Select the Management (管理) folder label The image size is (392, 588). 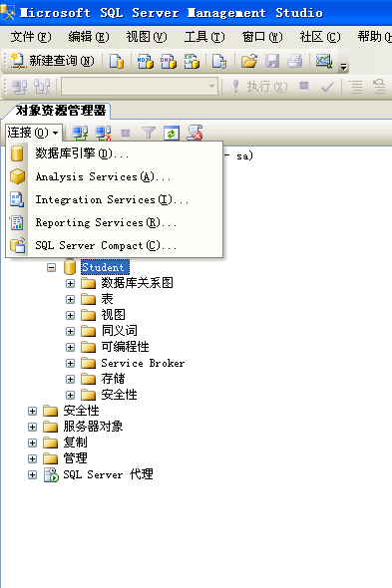tap(75, 458)
